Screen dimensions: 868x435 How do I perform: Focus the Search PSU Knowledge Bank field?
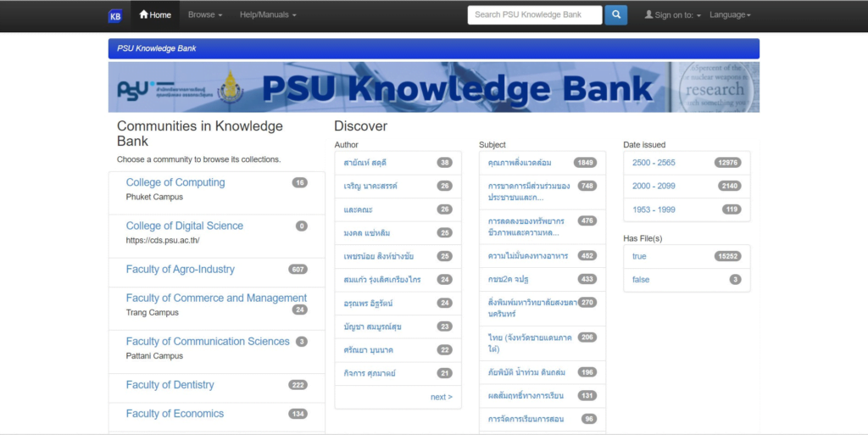coord(535,15)
